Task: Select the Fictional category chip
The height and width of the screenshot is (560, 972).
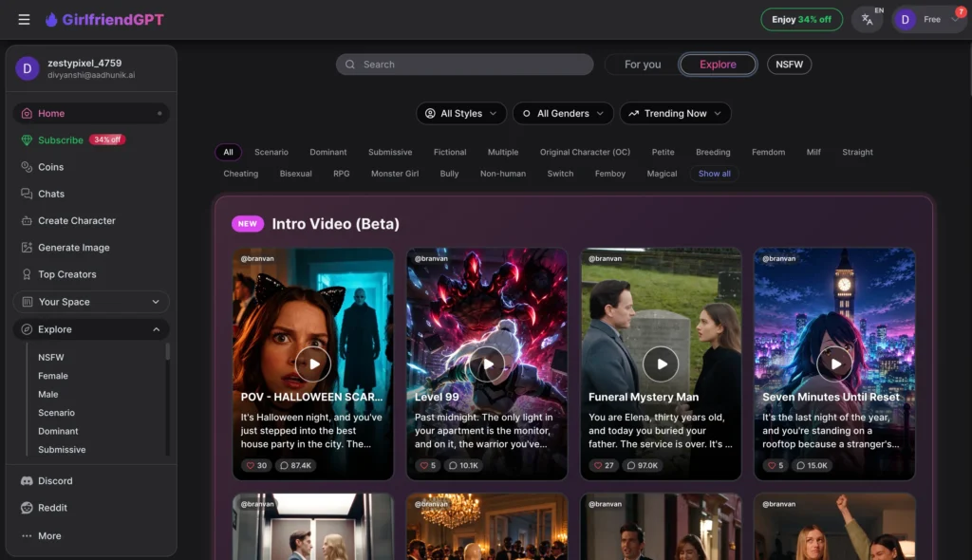Action: [449, 152]
